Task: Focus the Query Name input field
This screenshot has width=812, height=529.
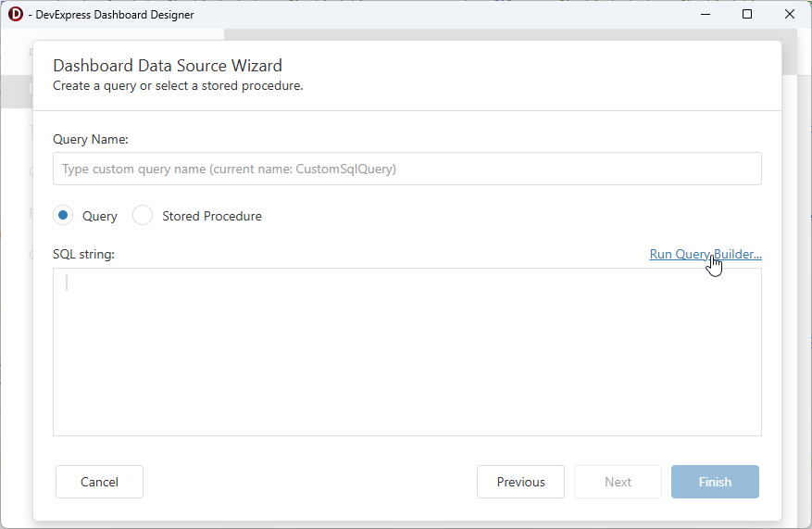Action: click(407, 169)
